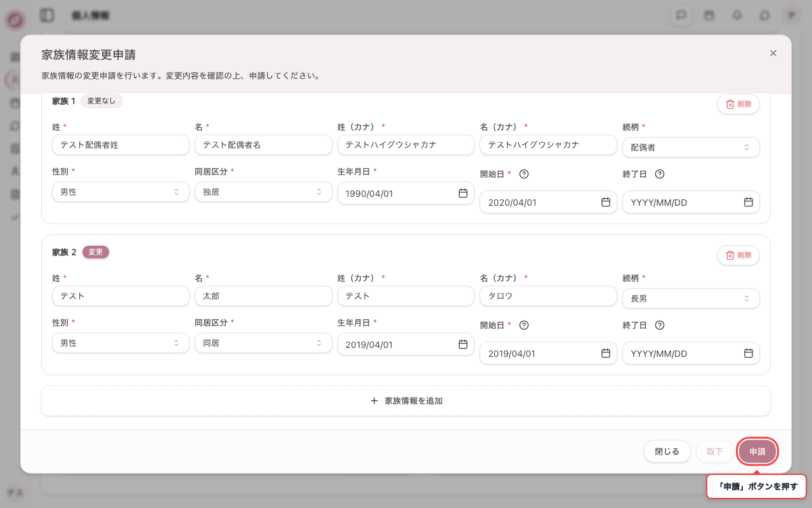Click the 取下 button
Image resolution: width=812 pixels, height=508 pixels.
pos(715,451)
